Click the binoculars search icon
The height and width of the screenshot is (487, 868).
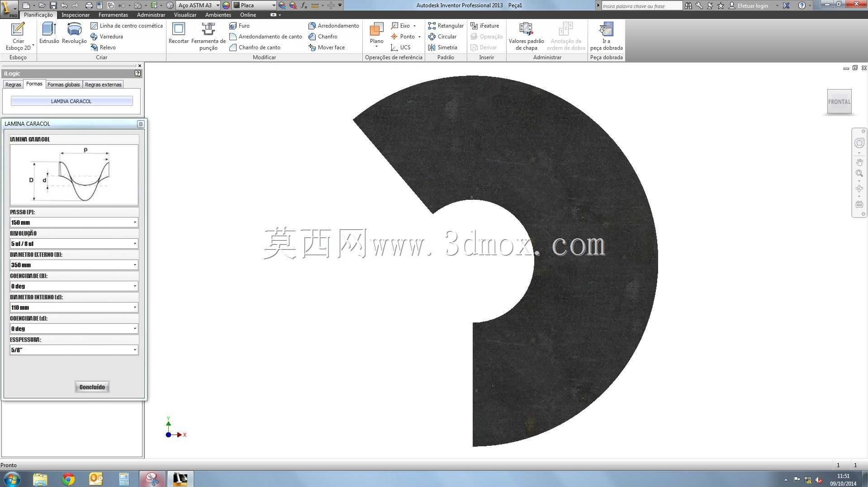click(688, 5)
